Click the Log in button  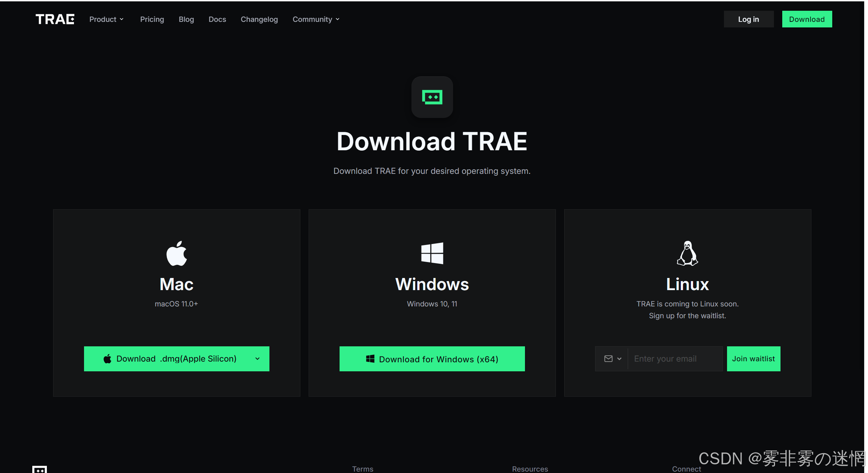[x=748, y=19]
